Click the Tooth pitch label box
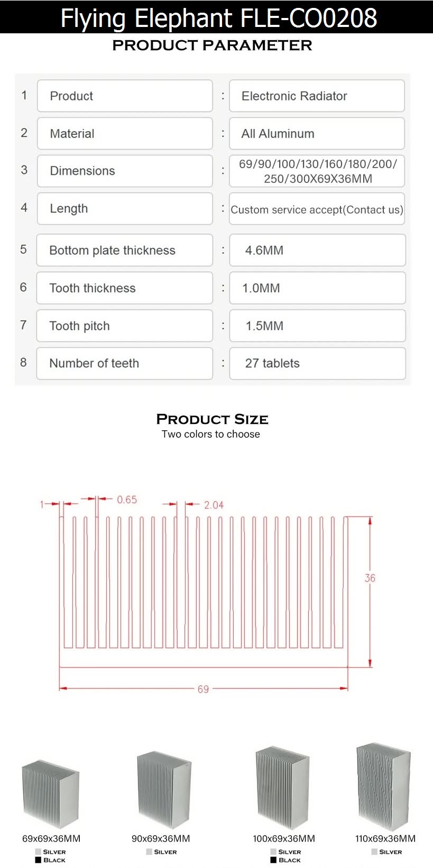This screenshot has width=433, height=868. pos(124,326)
